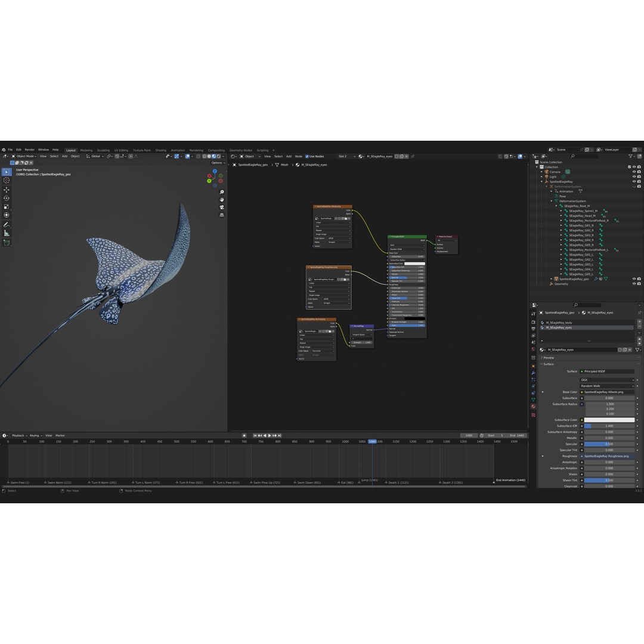This screenshot has height=644, width=644.
Task: Hide the Camera object via eye icon
Action: click(634, 172)
